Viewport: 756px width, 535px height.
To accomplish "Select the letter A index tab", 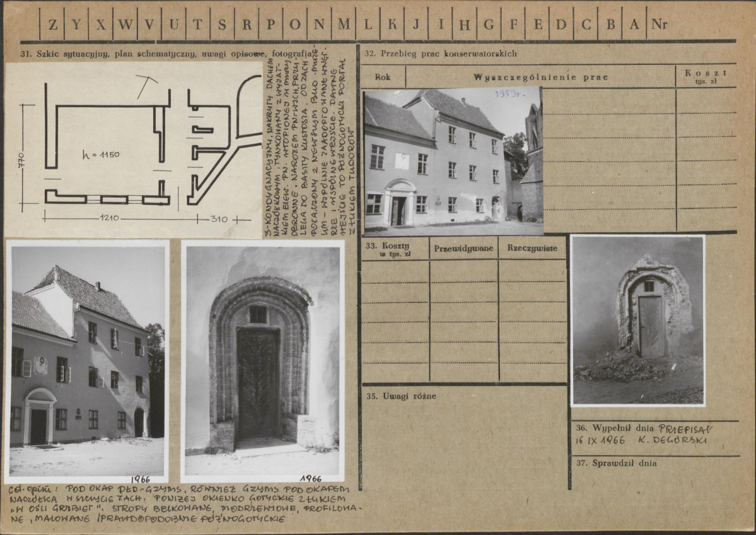I will coord(634,25).
